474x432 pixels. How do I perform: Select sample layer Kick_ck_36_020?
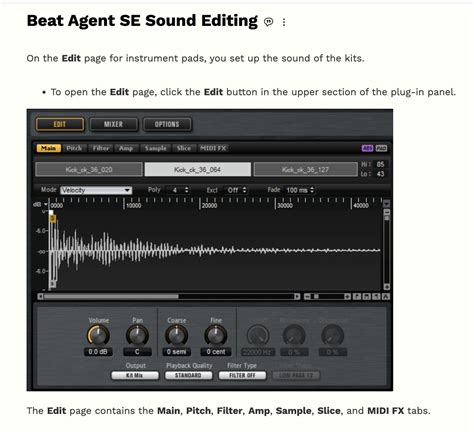(89, 169)
